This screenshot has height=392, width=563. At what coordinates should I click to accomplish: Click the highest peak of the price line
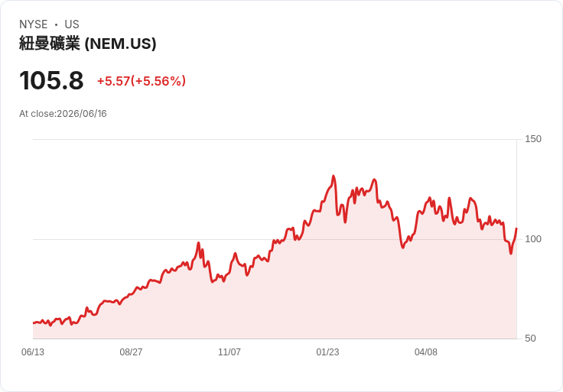coord(334,176)
